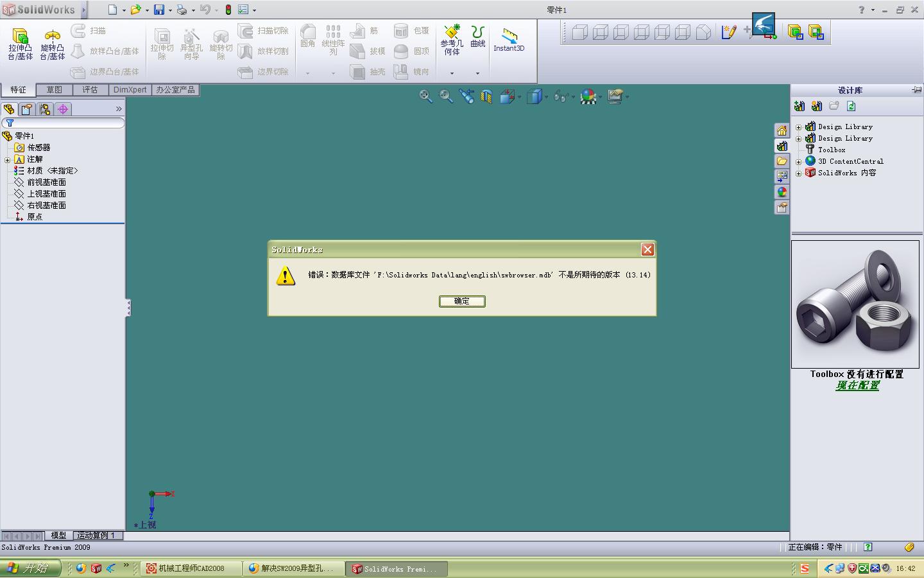924x578 pixels.
Task: Save the document icon
Action: [158, 10]
